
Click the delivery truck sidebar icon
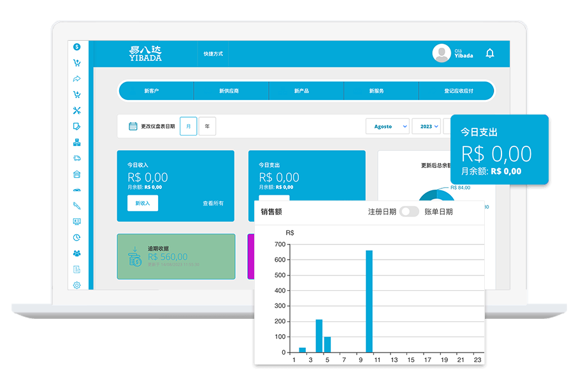(76, 158)
